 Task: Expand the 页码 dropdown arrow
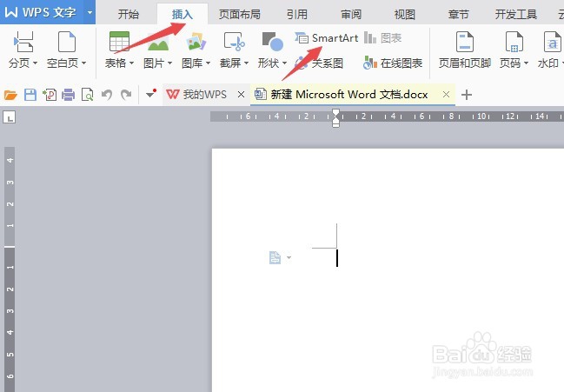526,63
